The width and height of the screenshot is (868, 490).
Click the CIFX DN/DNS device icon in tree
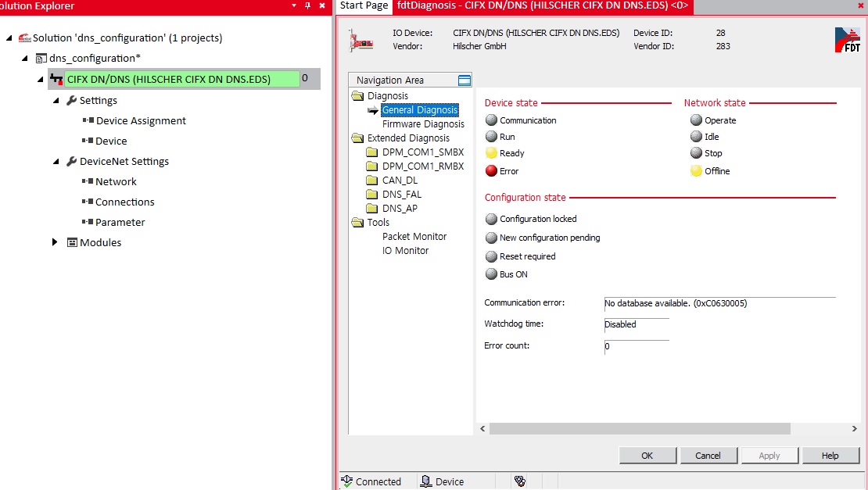tap(56, 79)
